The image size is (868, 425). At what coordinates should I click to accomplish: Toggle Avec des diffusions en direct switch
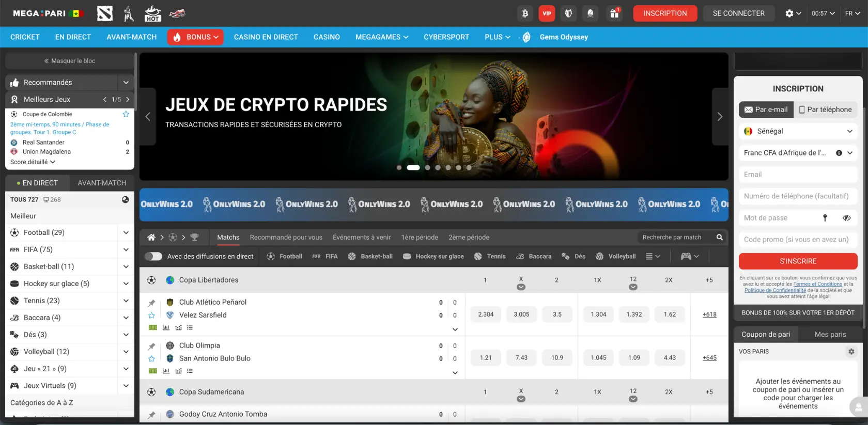[x=153, y=256]
